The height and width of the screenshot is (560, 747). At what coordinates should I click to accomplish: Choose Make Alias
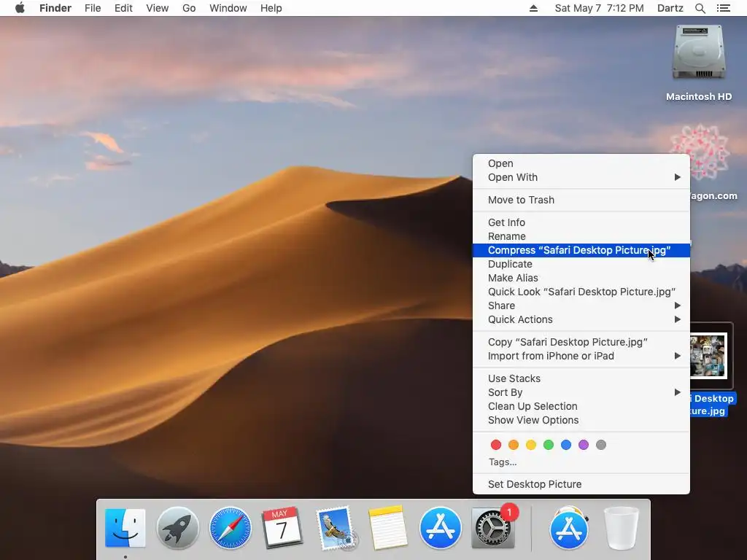tap(581, 278)
